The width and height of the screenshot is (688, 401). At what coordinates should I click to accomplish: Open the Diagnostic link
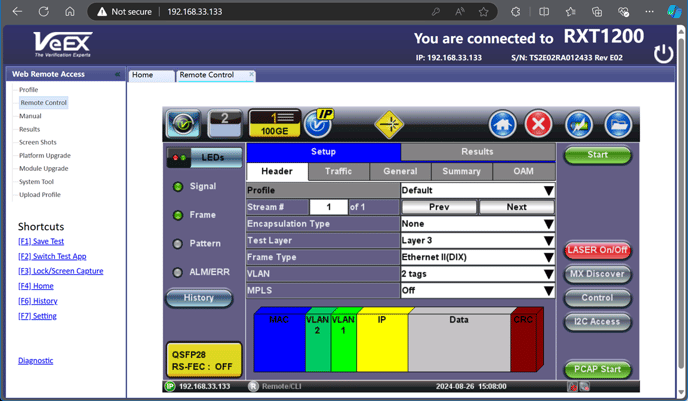(x=36, y=361)
